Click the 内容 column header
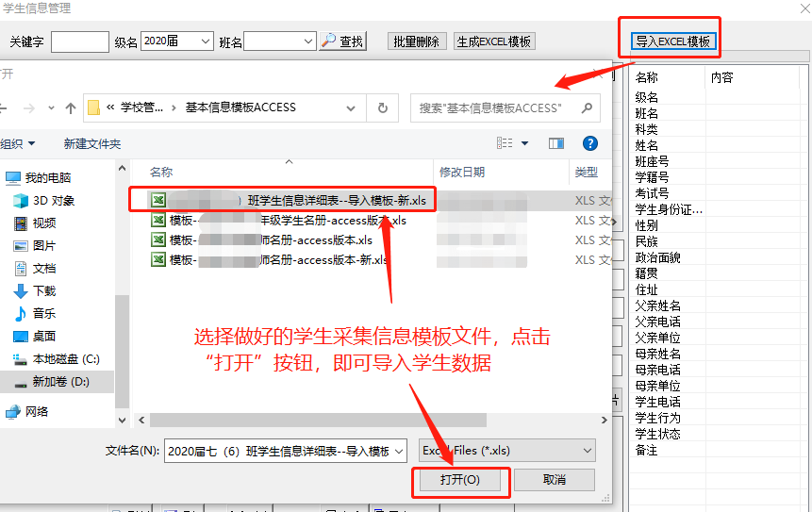This screenshot has width=812, height=512. [721, 77]
